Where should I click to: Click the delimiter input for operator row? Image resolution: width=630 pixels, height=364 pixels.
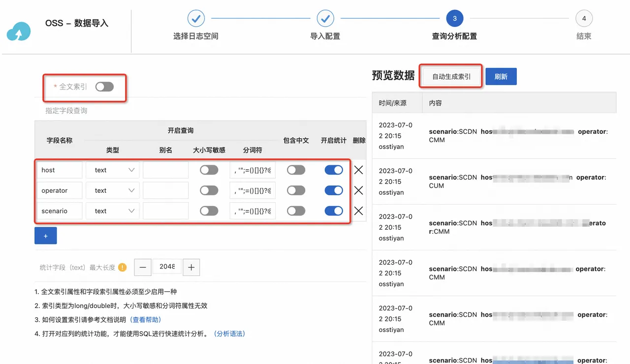tap(252, 190)
